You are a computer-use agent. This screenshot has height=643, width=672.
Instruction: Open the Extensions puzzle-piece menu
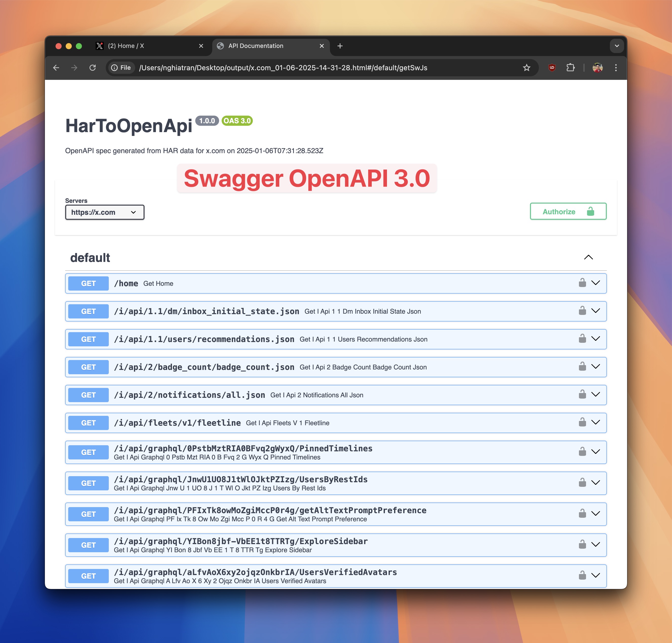[x=571, y=67]
